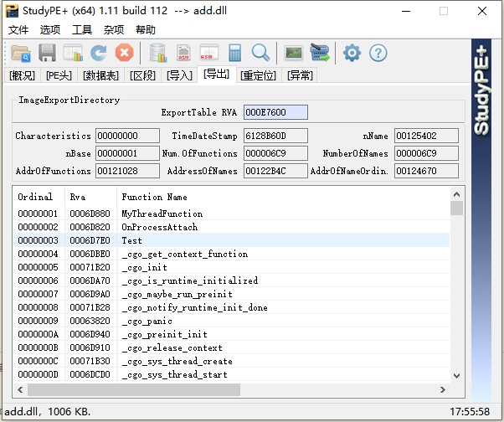
Task: Click StudyPE+ app icon in title bar
Action: (12, 11)
